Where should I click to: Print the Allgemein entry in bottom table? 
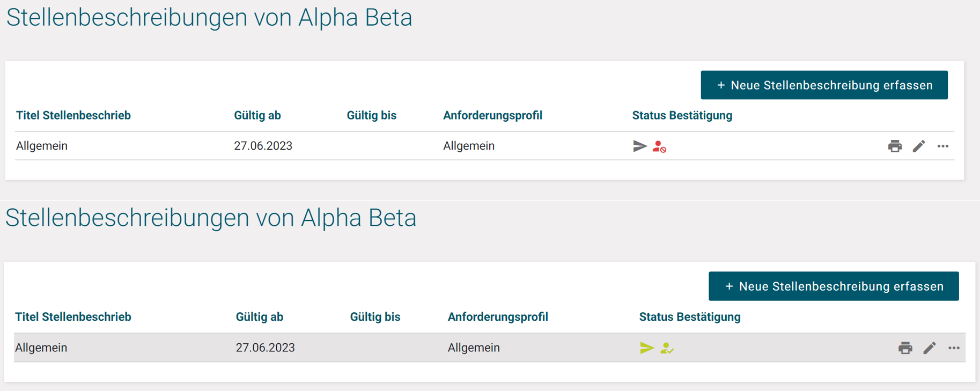tap(905, 348)
